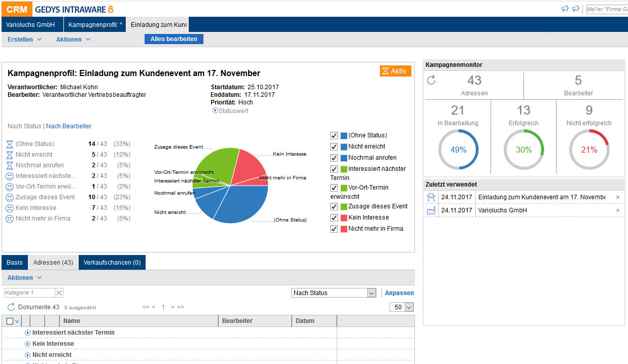Click the campaign icon in Zuletzt verwendet list

[x=431, y=197]
